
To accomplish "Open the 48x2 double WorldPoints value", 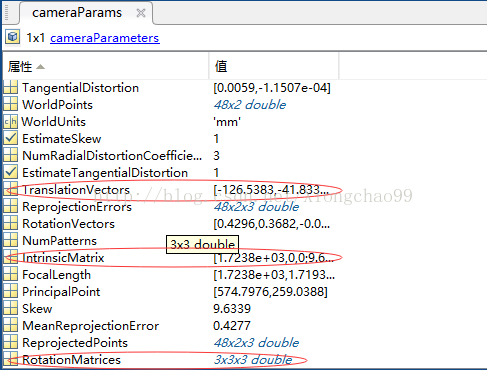I will pyautogui.click(x=250, y=105).
